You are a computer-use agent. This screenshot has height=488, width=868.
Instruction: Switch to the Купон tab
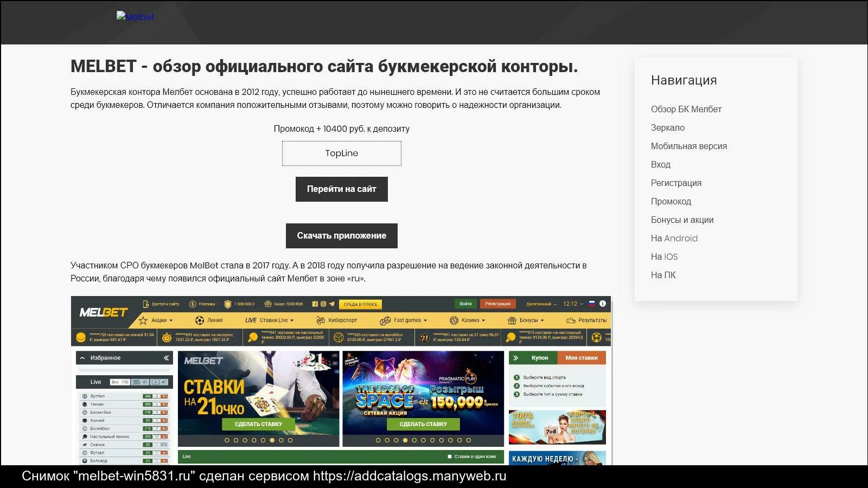539,358
